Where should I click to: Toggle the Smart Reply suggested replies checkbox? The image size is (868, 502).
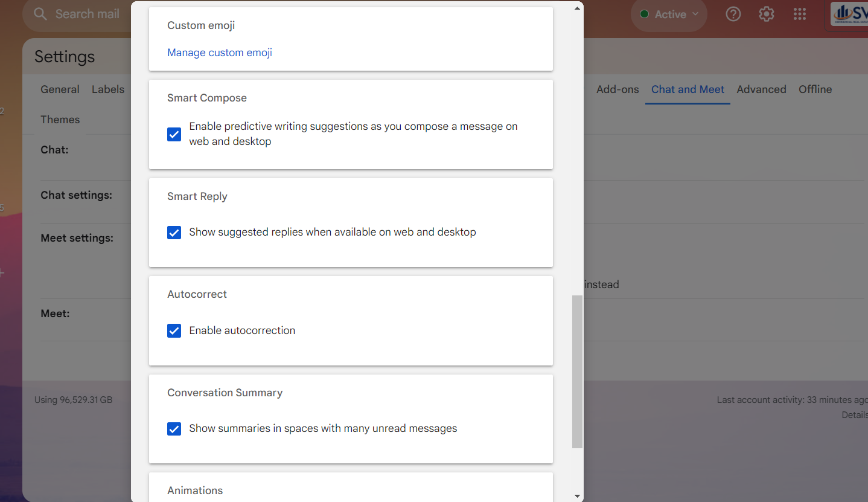[174, 233]
